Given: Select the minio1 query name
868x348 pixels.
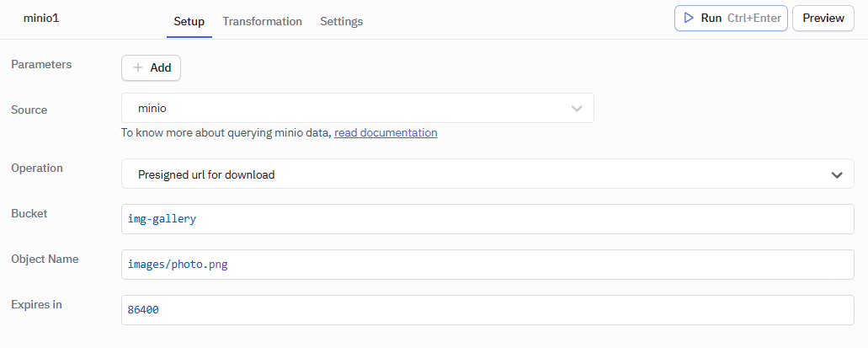Looking at the screenshot, I should pyautogui.click(x=40, y=18).
